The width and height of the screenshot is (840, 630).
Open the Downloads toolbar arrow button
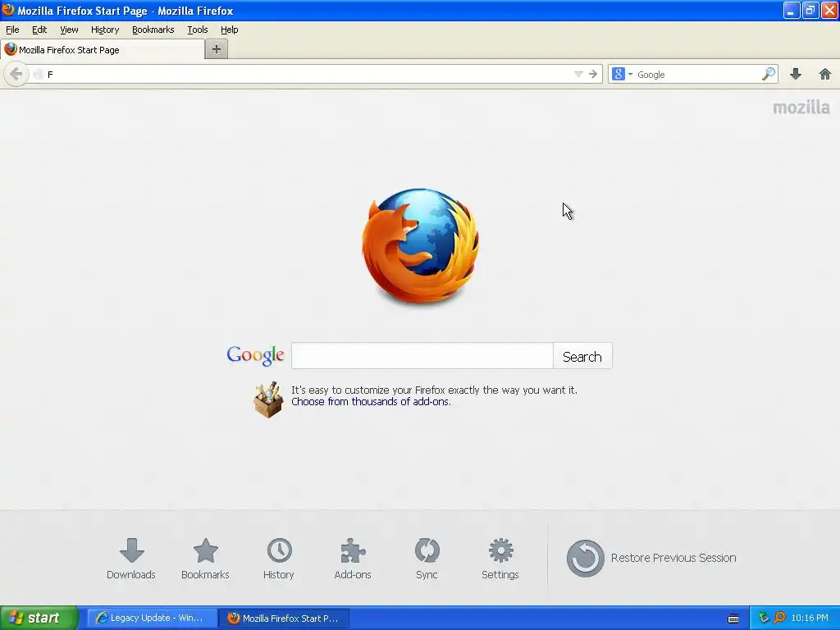(796, 74)
